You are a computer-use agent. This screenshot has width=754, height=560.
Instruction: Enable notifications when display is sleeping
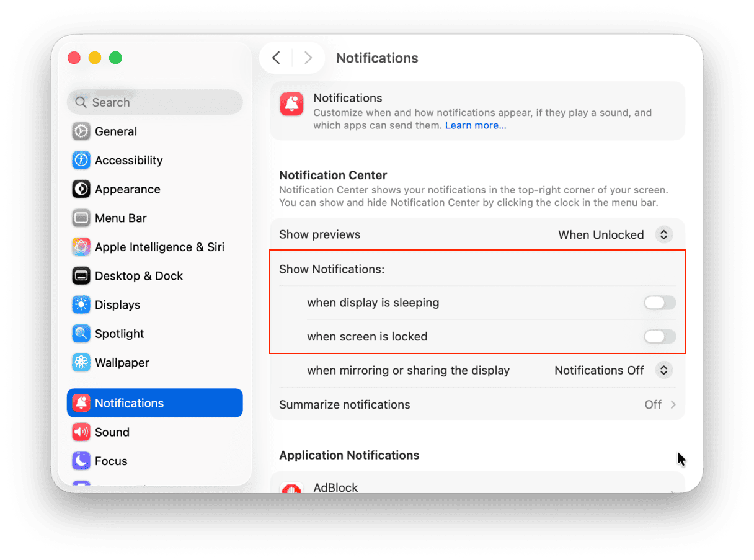click(659, 303)
